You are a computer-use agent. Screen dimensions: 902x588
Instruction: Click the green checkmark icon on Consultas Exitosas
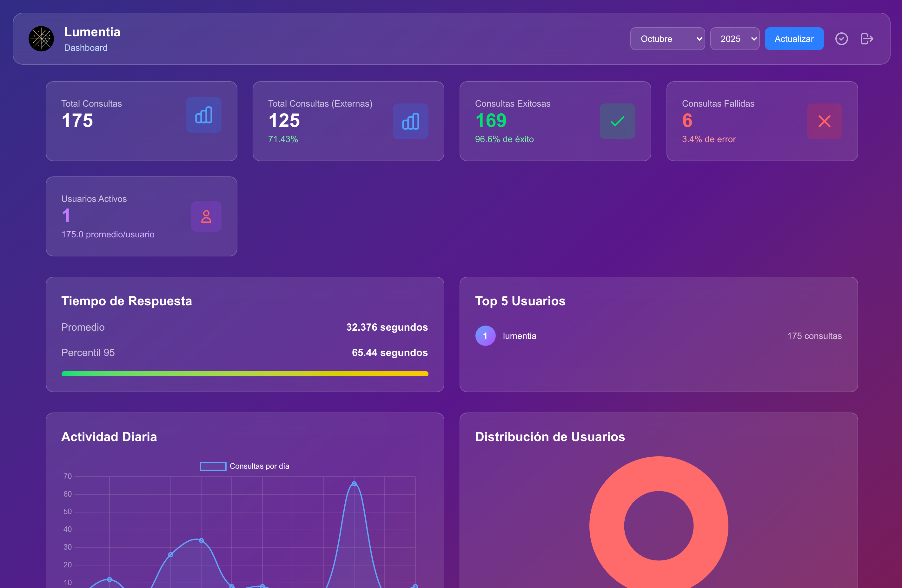[x=617, y=121]
